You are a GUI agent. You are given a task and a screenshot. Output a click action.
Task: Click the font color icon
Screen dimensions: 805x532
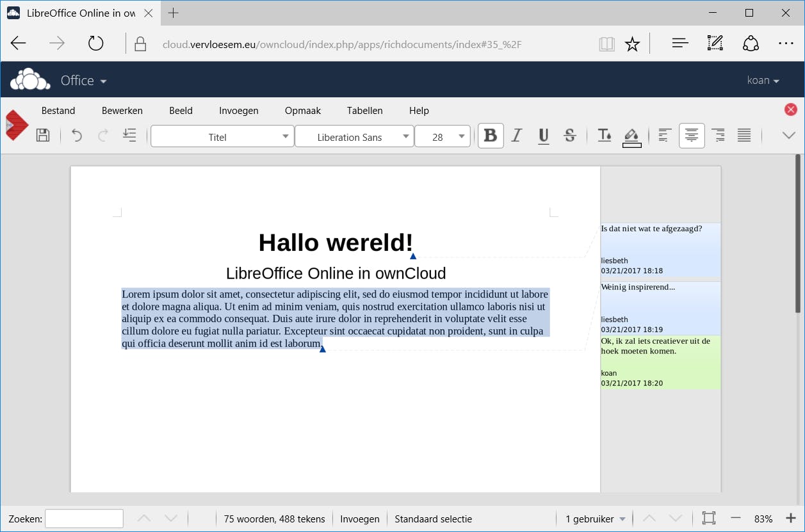coord(604,135)
